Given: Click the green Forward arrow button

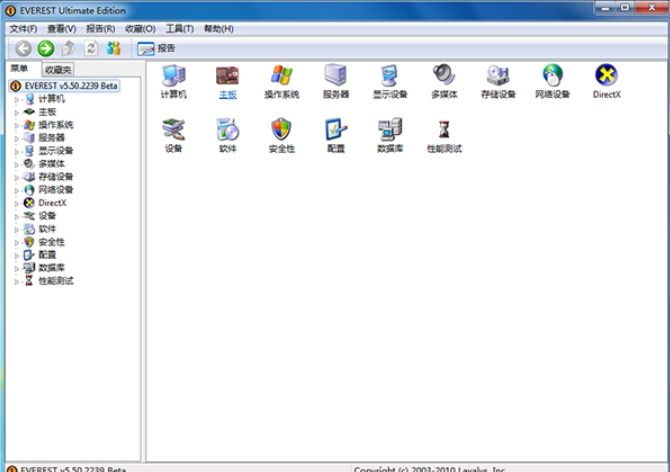Looking at the screenshot, I should [46, 48].
